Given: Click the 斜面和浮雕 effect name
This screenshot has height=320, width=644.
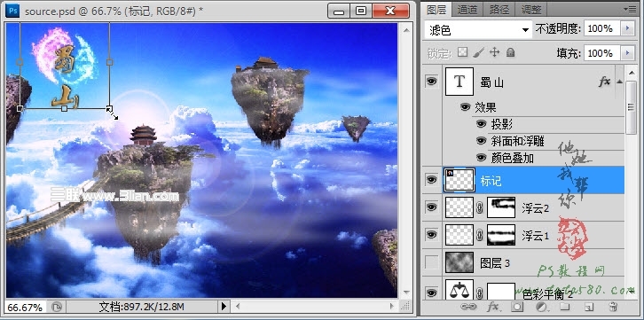Looking at the screenshot, I should coord(517,141).
